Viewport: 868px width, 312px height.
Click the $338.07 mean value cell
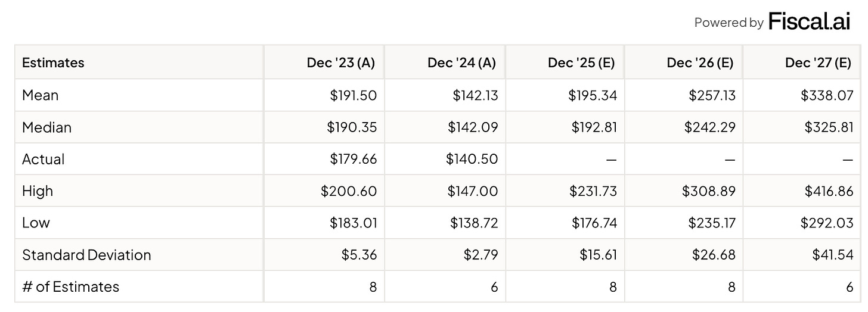pos(827,95)
